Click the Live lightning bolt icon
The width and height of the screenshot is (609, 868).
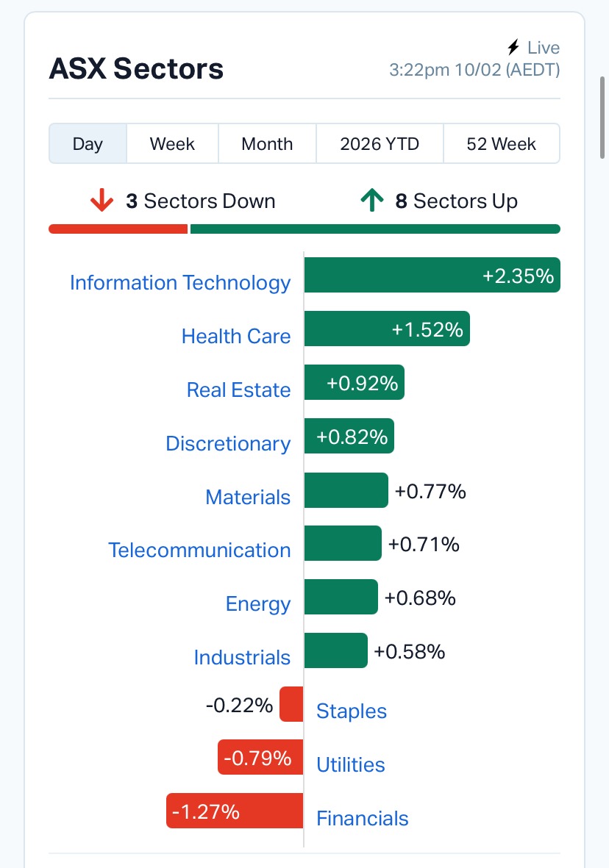[x=514, y=49]
